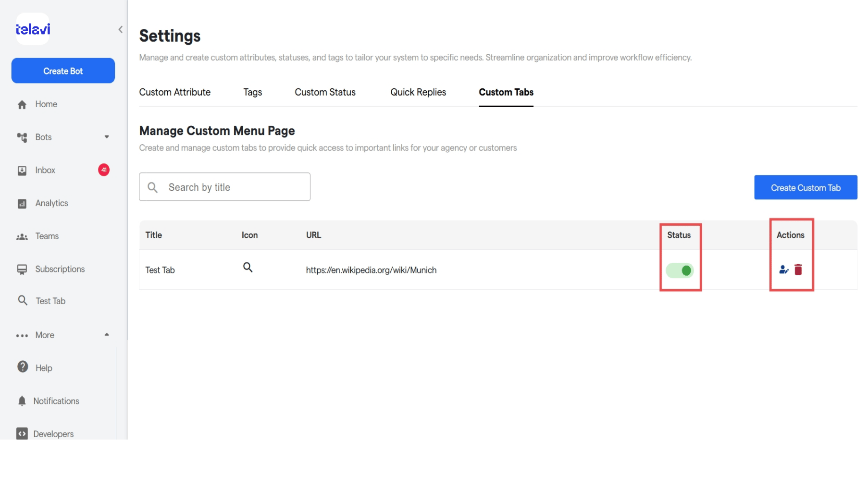Click the Test Tab row magnifier icon

tap(248, 268)
